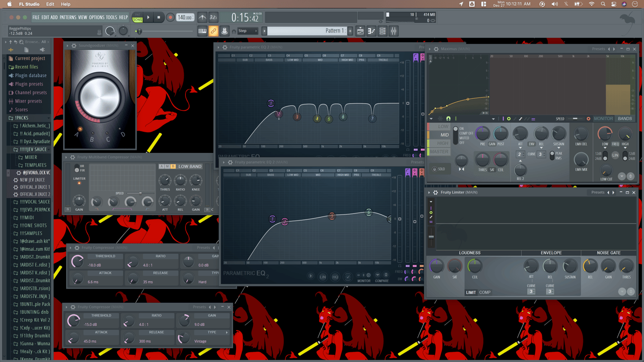
Task: Open Soundgoodizer plugin options gear
Action: [74, 46]
